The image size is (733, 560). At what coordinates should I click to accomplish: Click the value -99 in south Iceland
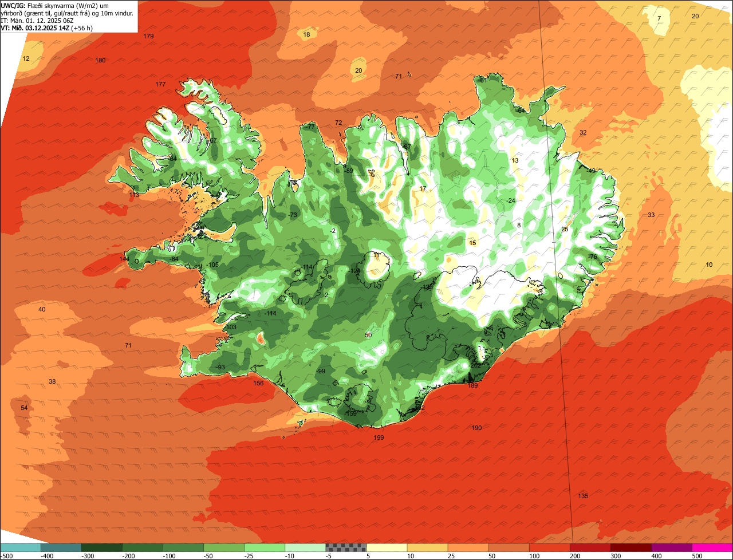pyautogui.click(x=321, y=371)
